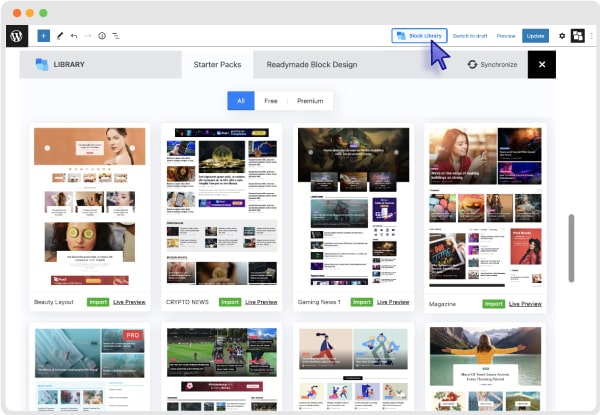Filter templates by Premium
This screenshot has width=600, height=415.
pyautogui.click(x=310, y=101)
